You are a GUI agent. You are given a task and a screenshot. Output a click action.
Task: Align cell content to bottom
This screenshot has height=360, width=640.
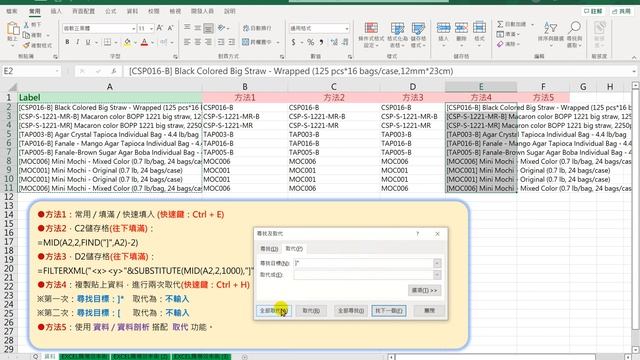[x=208, y=28]
